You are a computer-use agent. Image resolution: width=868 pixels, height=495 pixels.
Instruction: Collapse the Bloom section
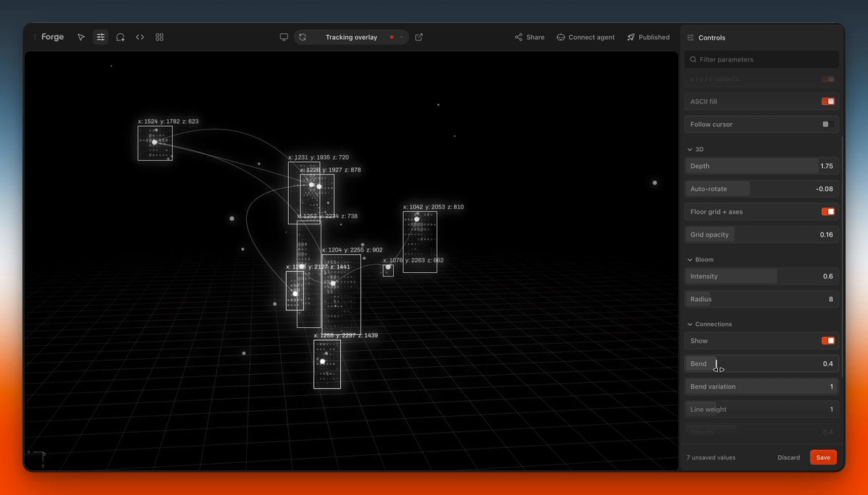pyautogui.click(x=700, y=259)
